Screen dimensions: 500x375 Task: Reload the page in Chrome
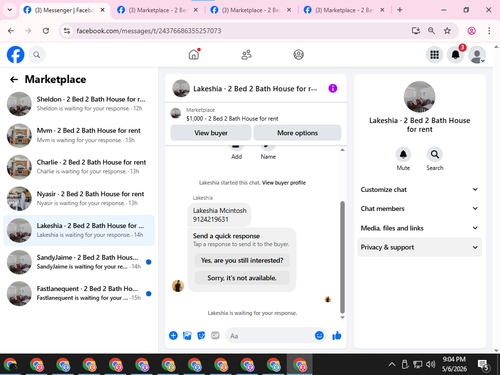click(x=46, y=31)
